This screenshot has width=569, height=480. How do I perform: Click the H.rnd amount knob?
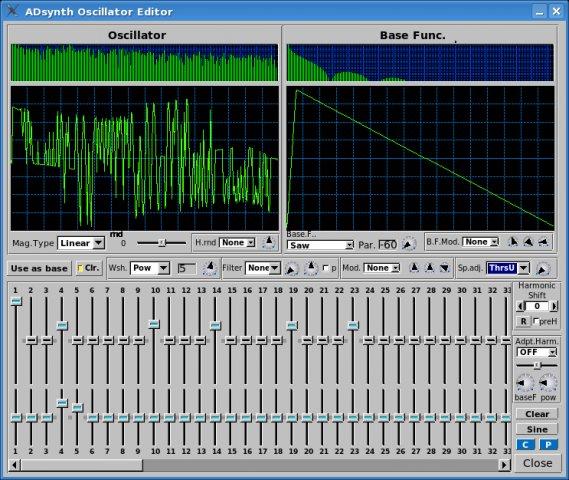269,242
